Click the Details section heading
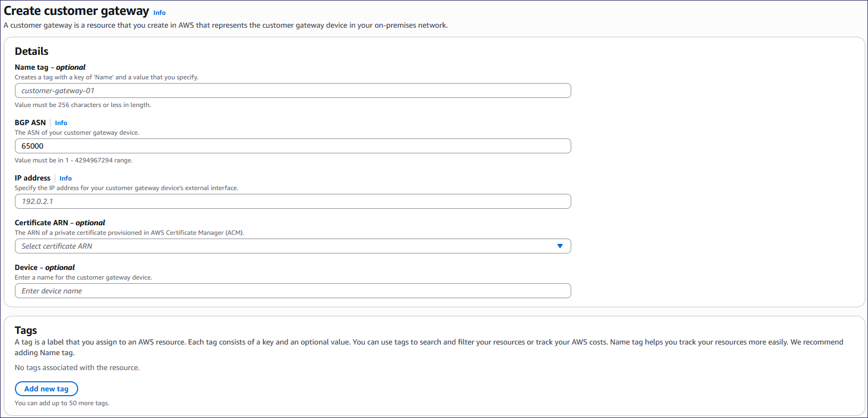The height and width of the screenshot is (418, 868). (x=31, y=51)
